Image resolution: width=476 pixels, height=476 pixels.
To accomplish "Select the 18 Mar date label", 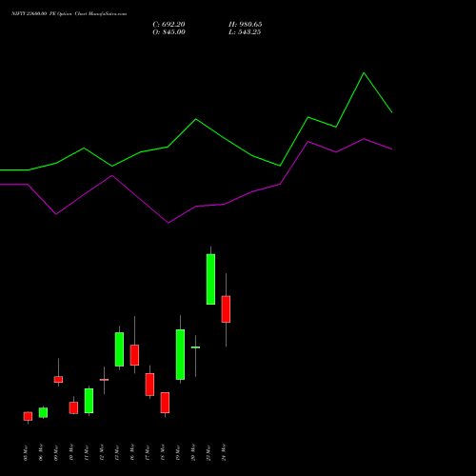I will click(x=163, y=453).
